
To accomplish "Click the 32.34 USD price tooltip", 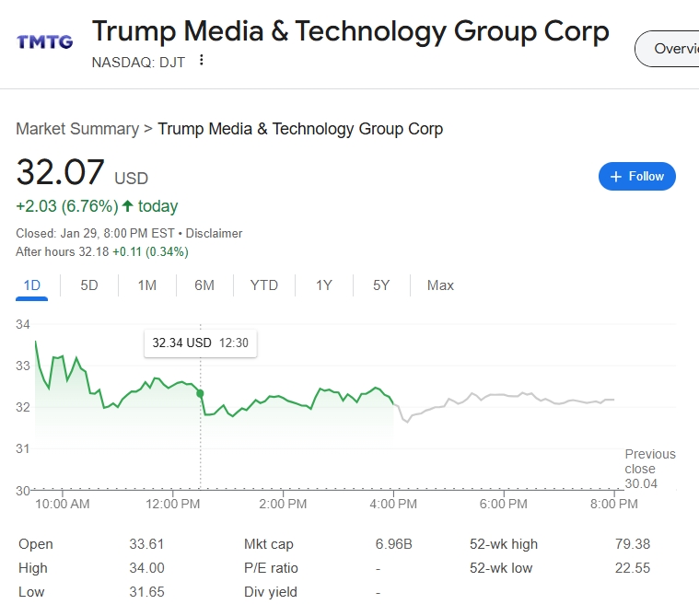I will click(x=201, y=343).
